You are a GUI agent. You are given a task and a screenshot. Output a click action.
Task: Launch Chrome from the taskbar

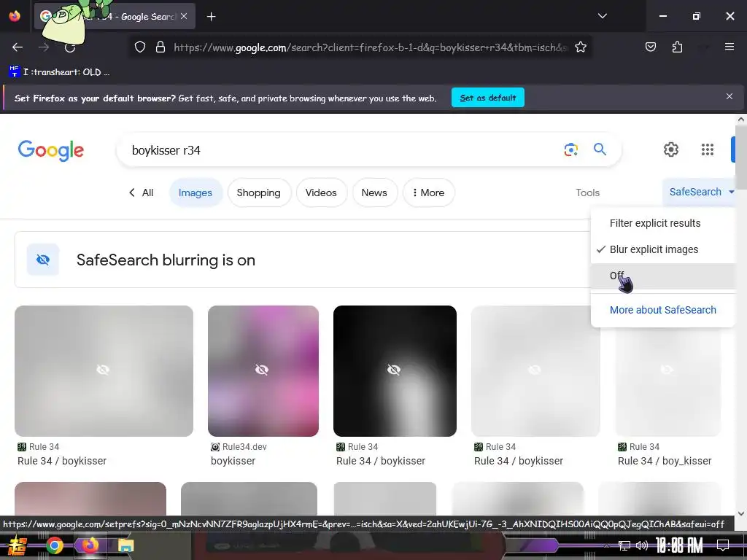click(x=54, y=545)
